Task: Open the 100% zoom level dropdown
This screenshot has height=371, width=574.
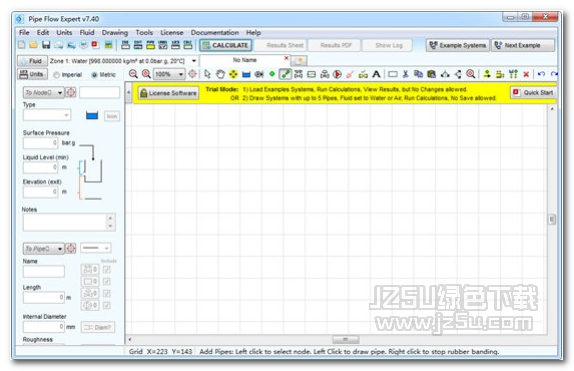Action: pos(180,74)
